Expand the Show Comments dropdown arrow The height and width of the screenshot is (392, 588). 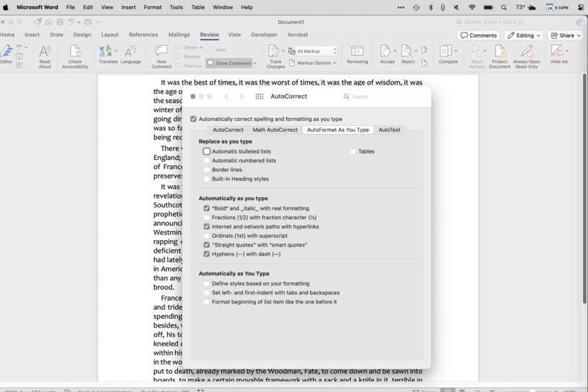coord(254,63)
